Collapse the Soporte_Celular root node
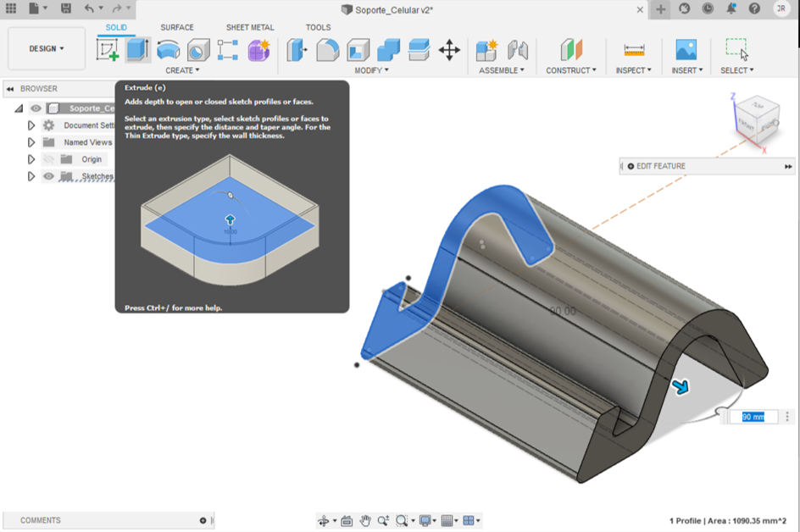800x532 pixels. click(19, 108)
